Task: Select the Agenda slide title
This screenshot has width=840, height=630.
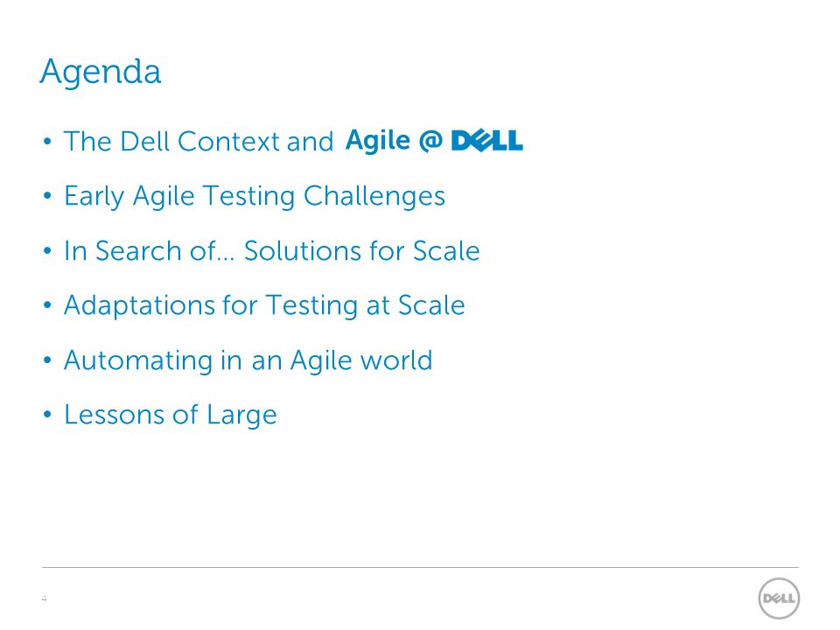Action: (100, 72)
